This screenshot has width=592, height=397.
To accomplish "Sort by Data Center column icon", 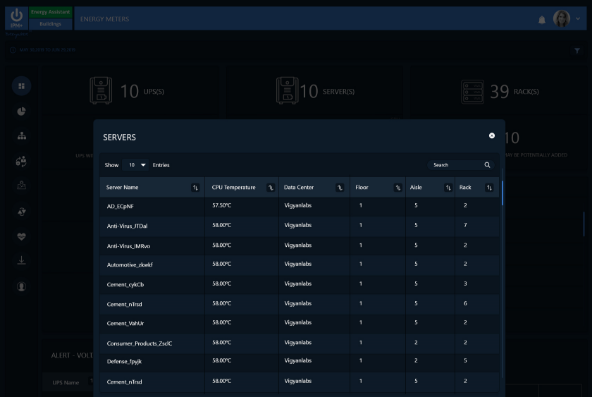I will click(x=340, y=188).
